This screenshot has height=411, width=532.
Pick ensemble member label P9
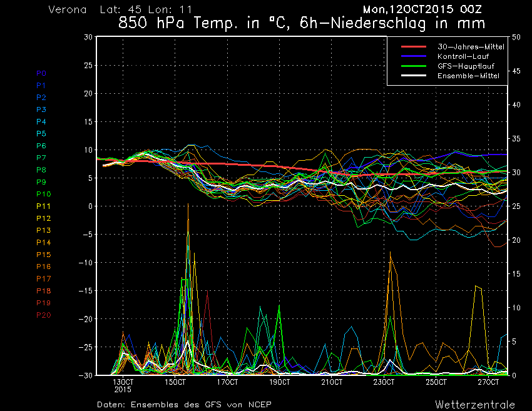pos(41,182)
